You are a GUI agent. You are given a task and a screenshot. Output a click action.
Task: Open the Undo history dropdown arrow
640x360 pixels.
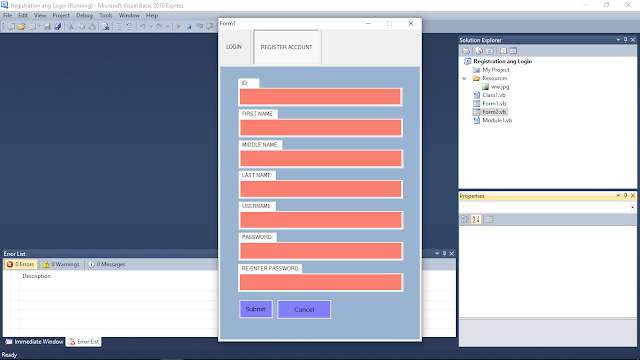click(151, 27)
